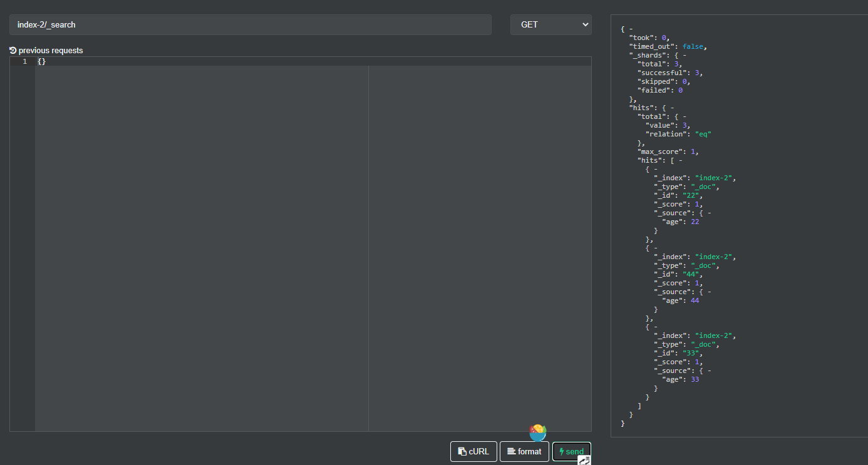Viewport: 868px width, 465px height.
Task: Click the "skipped": 0 line
Action: [x=664, y=81]
